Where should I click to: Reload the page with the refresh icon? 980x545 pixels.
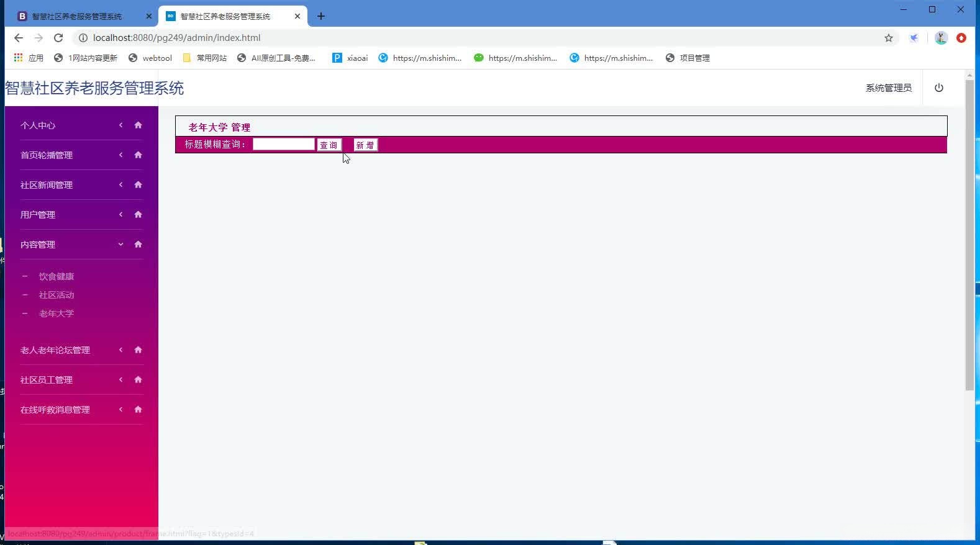[58, 38]
